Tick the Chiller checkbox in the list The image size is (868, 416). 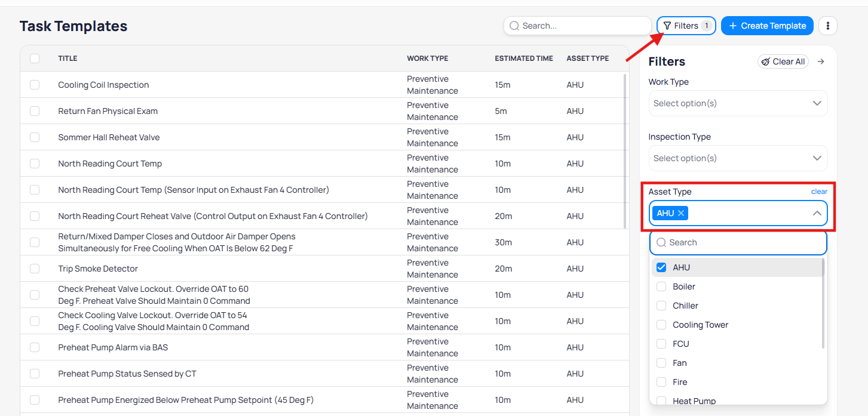pos(661,306)
